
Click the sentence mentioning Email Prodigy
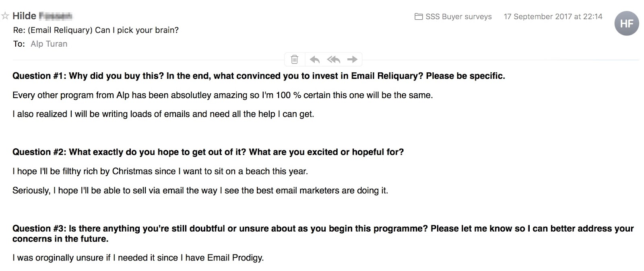[x=138, y=258]
